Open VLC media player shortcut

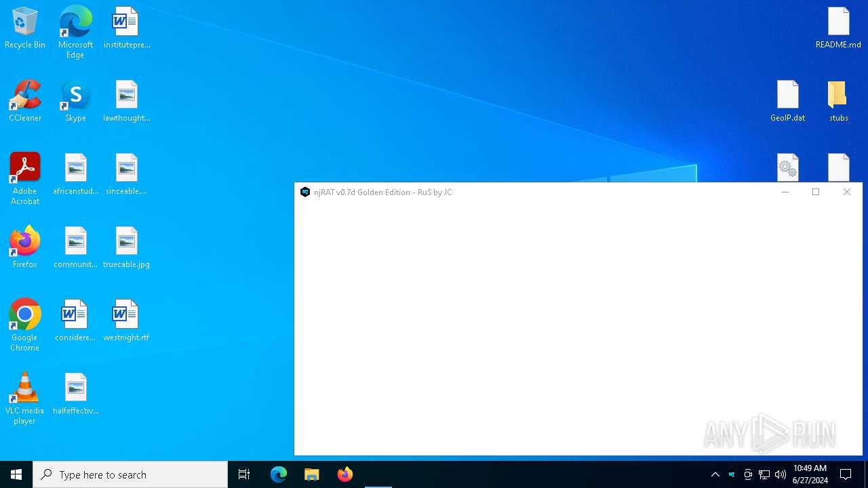pyautogui.click(x=25, y=399)
